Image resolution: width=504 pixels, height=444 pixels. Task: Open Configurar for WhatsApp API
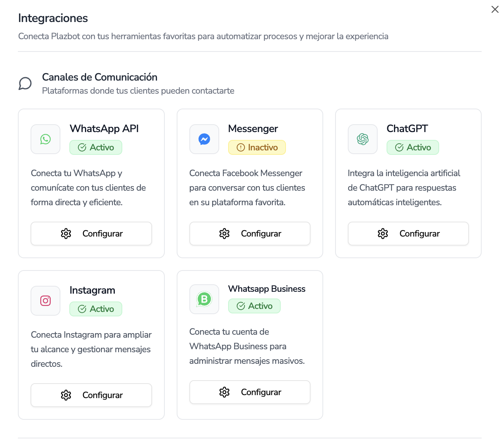(91, 234)
